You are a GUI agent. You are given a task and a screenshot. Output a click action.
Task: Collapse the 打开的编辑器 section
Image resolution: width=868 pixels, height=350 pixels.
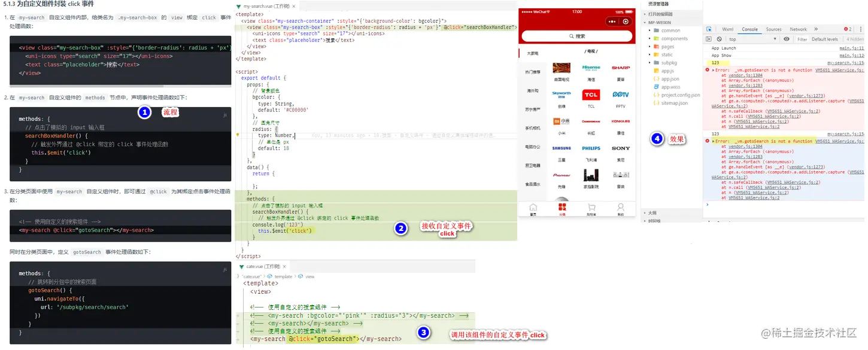pos(660,14)
